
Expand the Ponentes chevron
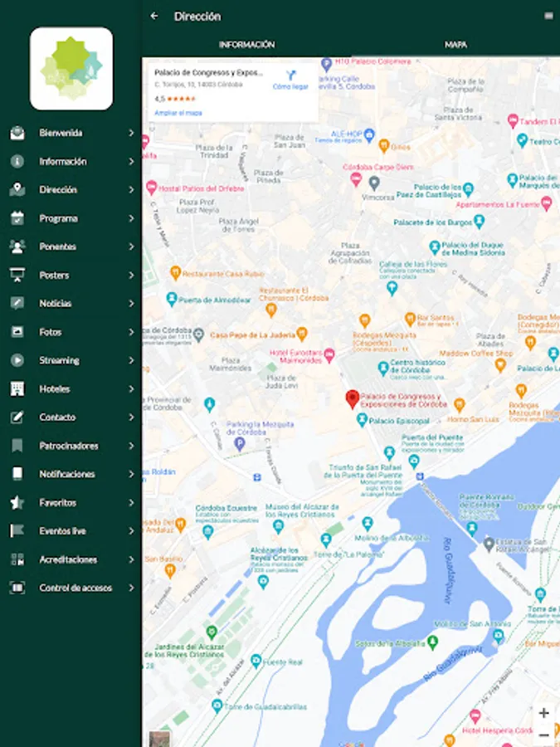131,247
